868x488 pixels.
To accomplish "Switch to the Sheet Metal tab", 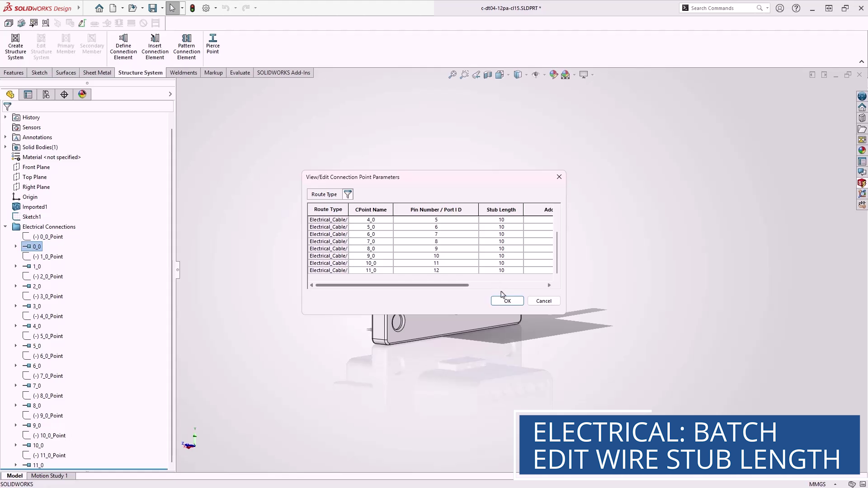I will coord(97,73).
